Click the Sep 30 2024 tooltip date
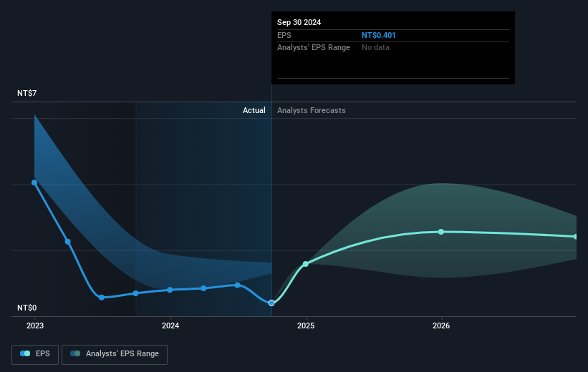The width and height of the screenshot is (588, 372). coord(299,22)
